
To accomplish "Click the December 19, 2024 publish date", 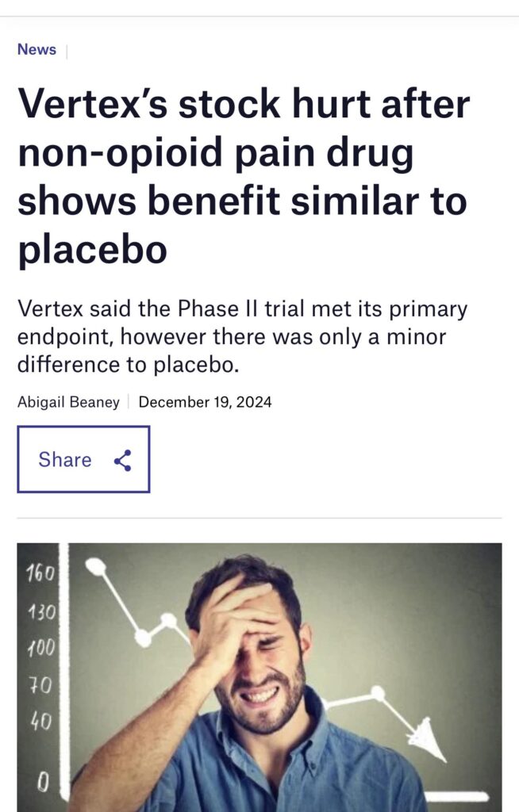I will 205,402.
